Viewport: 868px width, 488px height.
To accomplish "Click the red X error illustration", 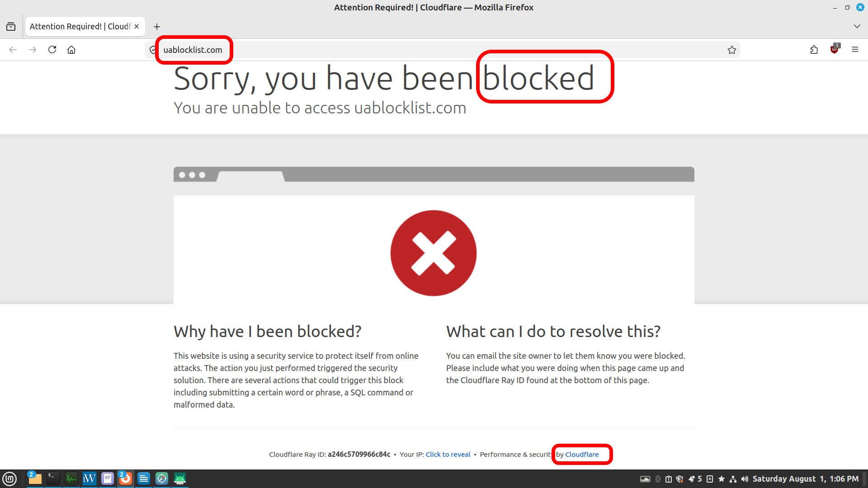I will (434, 253).
